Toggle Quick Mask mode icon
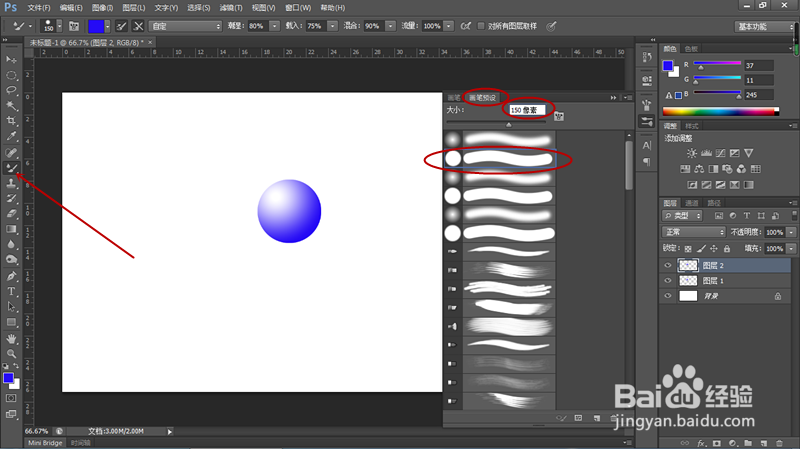Image resolution: width=800 pixels, height=449 pixels. pos(11,398)
